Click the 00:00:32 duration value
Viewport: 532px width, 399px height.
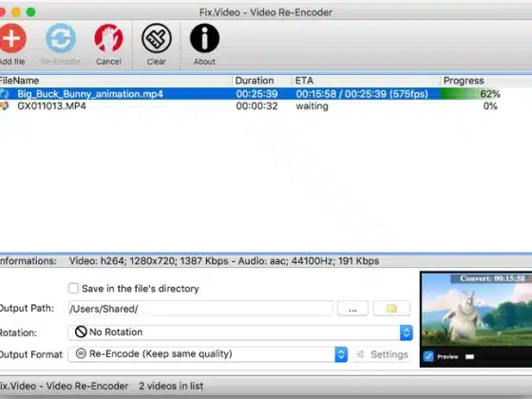click(256, 106)
